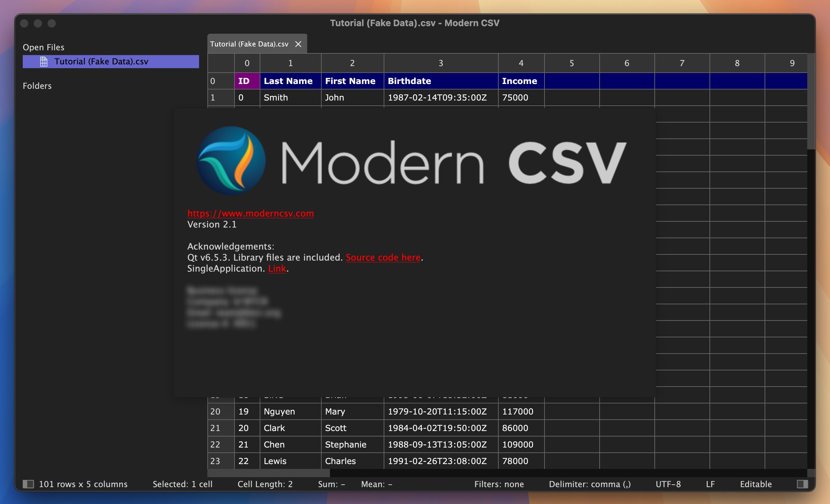This screenshot has height=504, width=830.
Task: Open the Qt 'Source code here' link
Action: pos(383,258)
